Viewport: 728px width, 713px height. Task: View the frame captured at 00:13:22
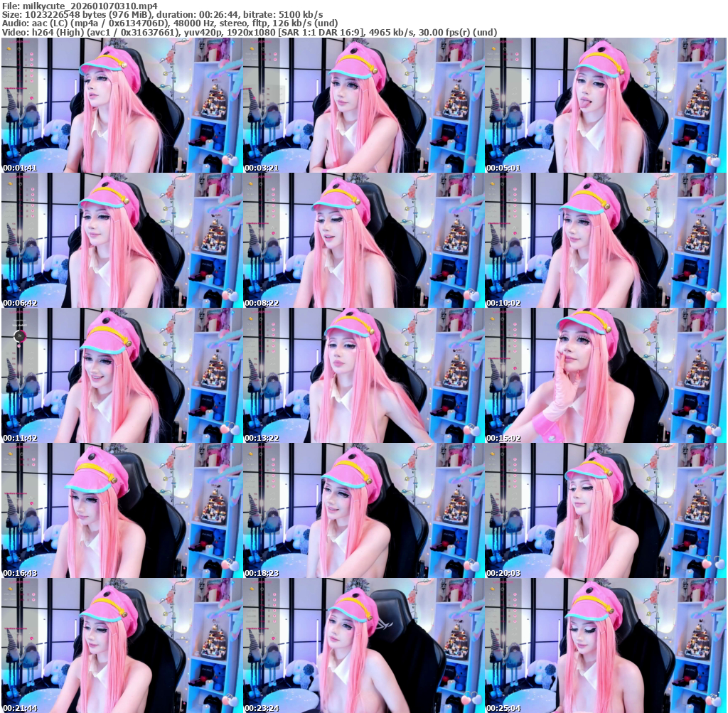coord(363,375)
